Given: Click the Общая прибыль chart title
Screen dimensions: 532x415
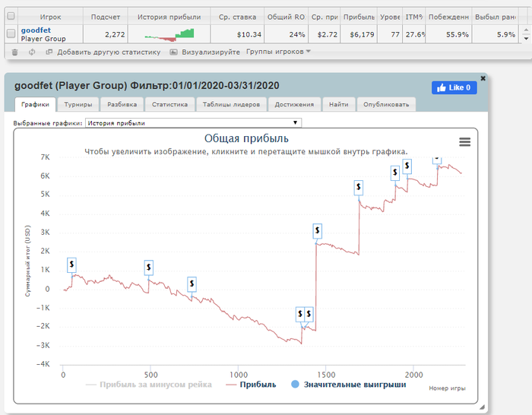Looking at the screenshot, I should coord(246,138).
